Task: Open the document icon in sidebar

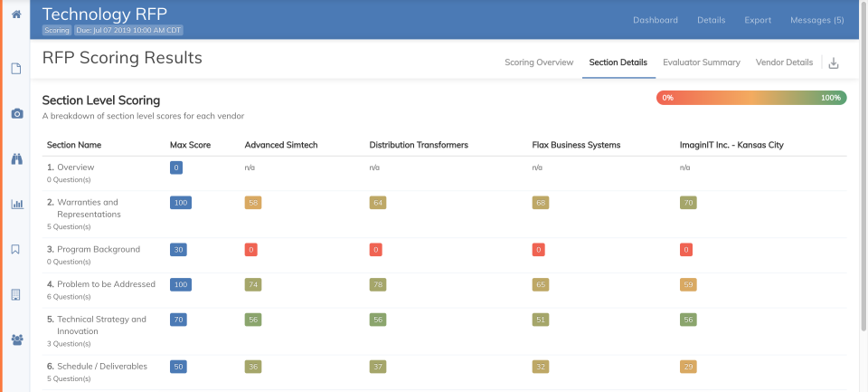Action: [16, 69]
